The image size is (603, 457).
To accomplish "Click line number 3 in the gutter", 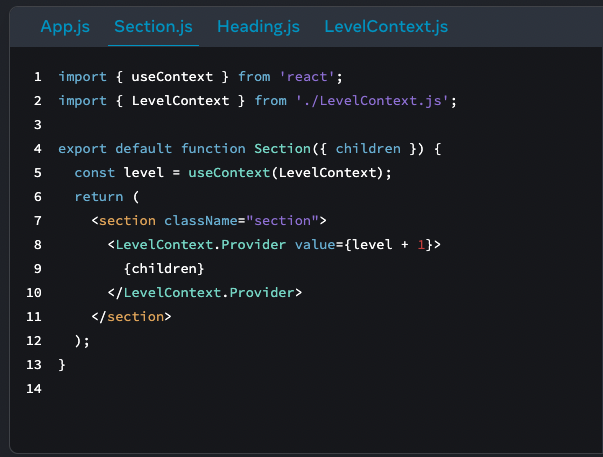I will (38, 125).
